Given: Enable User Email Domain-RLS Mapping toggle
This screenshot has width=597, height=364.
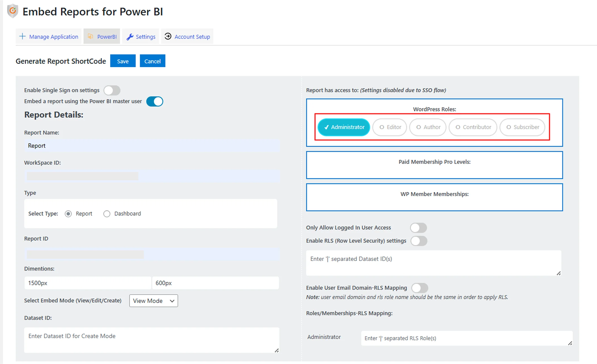Looking at the screenshot, I should click(x=419, y=288).
